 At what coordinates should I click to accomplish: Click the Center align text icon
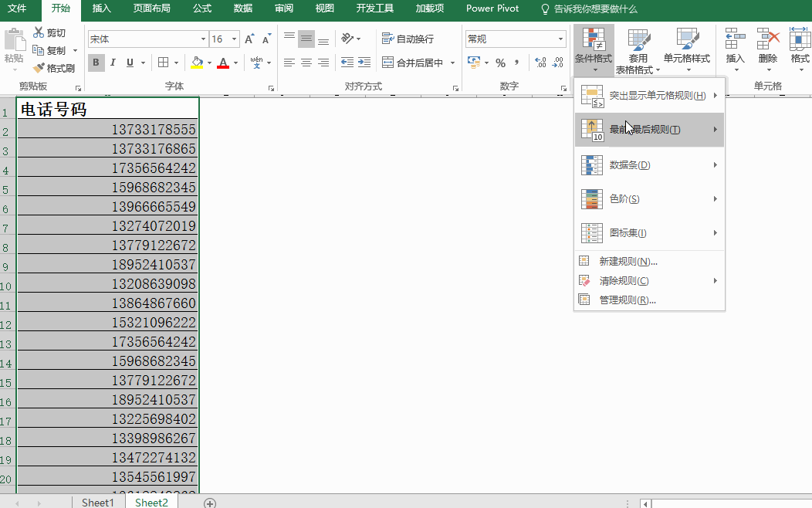306,63
